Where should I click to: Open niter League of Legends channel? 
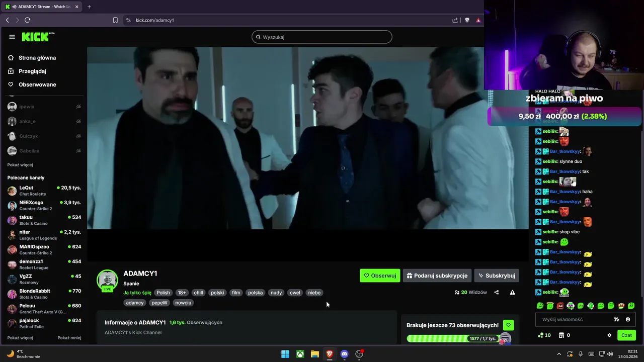44,235
